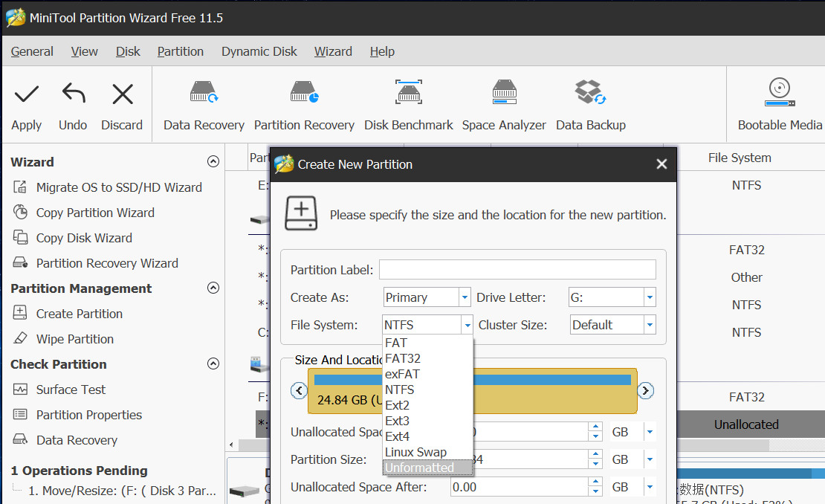The width and height of the screenshot is (825, 504).
Task: Select Ext4 from file system list
Action: pos(398,436)
